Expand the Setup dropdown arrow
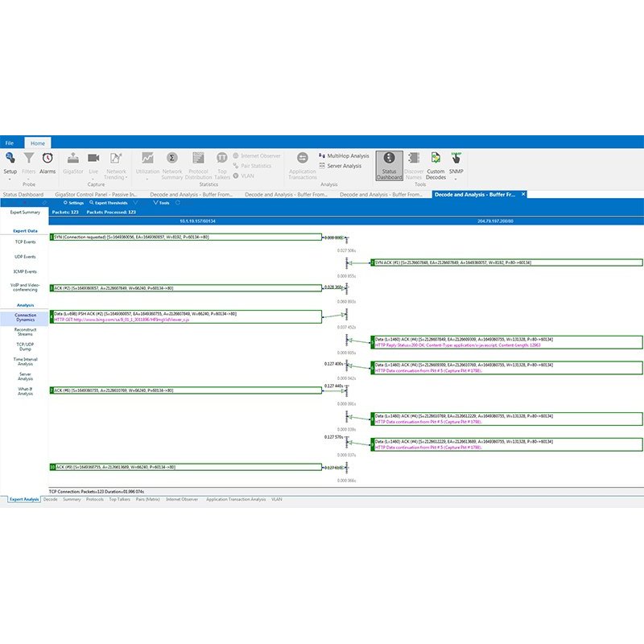 [x=10, y=179]
